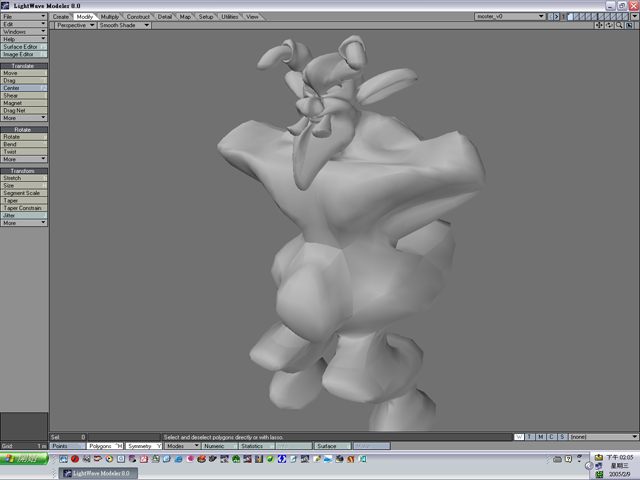Viewport: 640px width, 480px height.
Task: Open the (none) vertex map dropdown
Action: (604, 437)
